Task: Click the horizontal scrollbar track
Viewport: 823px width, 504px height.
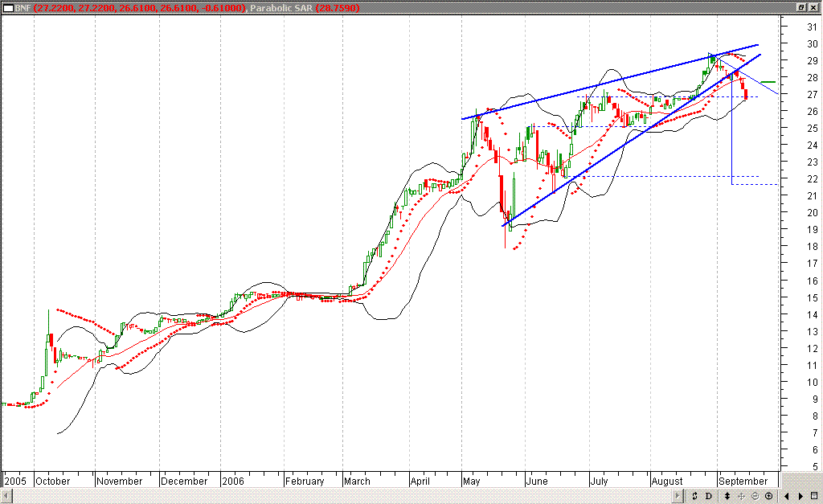Action: [342, 496]
